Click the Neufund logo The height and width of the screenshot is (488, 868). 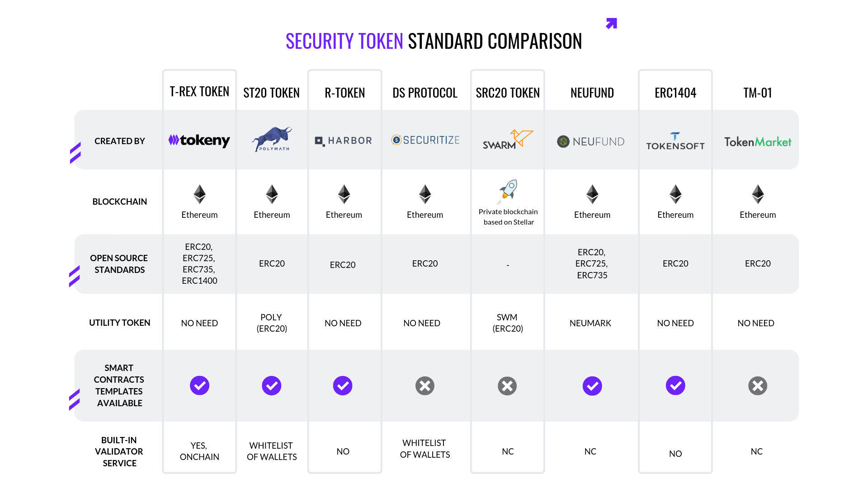[590, 141]
